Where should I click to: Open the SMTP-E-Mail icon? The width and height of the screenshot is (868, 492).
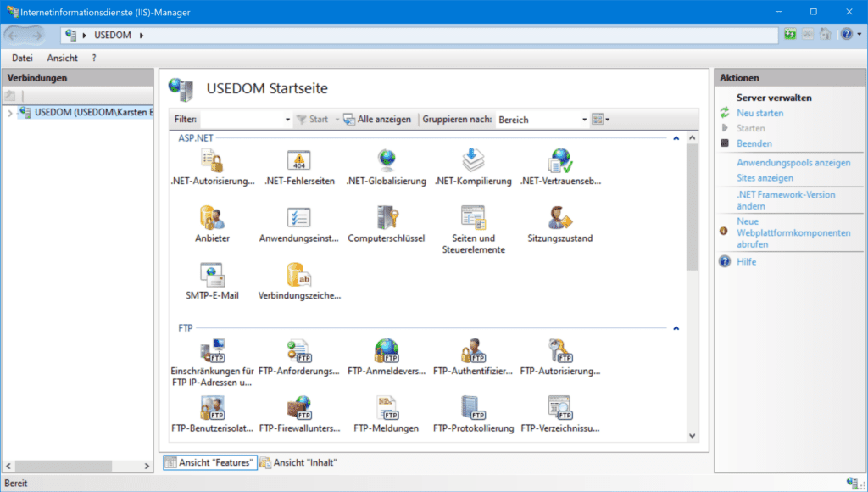coord(212,275)
